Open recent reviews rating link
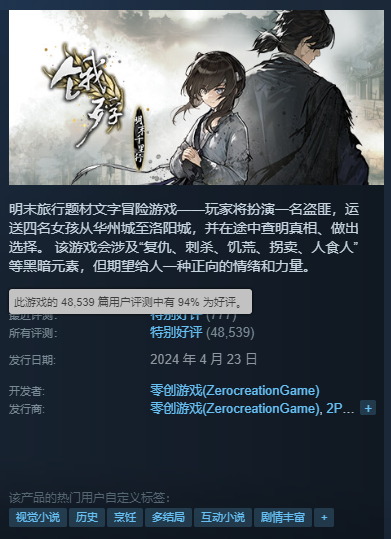The image size is (391, 539). 176,315
